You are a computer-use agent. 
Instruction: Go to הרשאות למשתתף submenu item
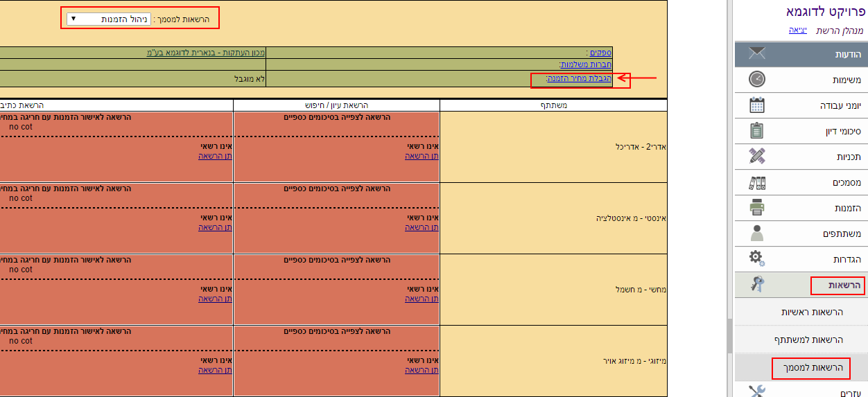[x=808, y=340]
